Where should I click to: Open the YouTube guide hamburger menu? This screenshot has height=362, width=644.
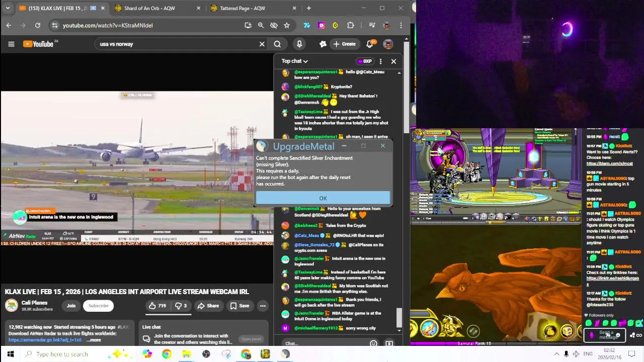click(11, 44)
